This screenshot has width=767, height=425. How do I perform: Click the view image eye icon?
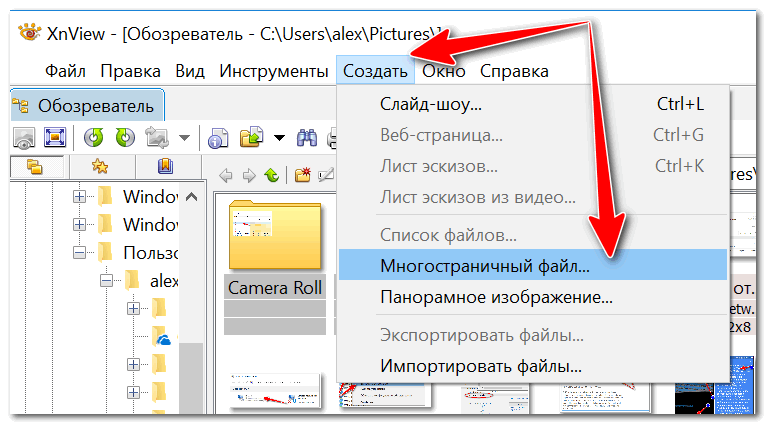(24, 137)
